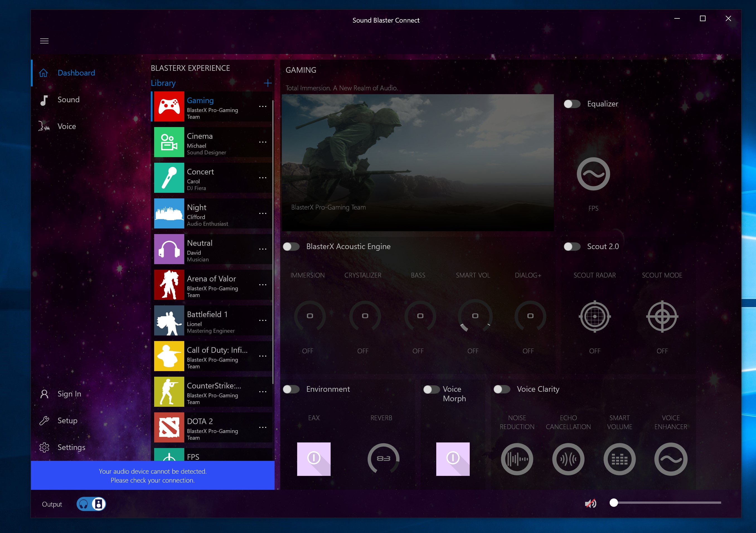The width and height of the screenshot is (756, 533).
Task: Turn on BlasterX Acoustic Engine toggle
Action: (x=291, y=246)
